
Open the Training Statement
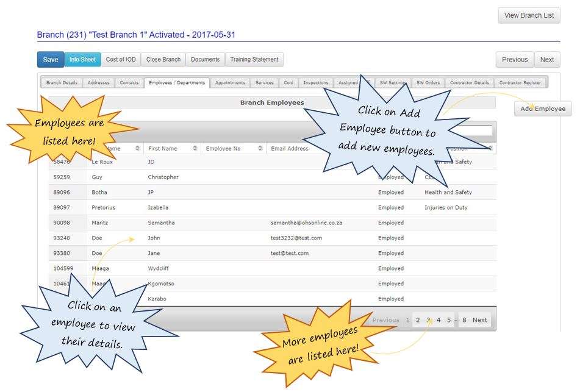(x=254, y=59)
